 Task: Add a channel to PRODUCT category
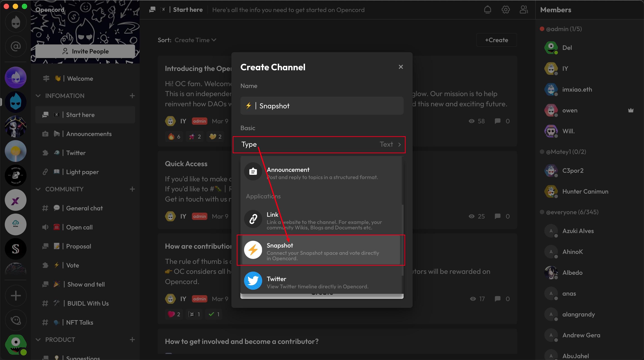click(132, 340)
